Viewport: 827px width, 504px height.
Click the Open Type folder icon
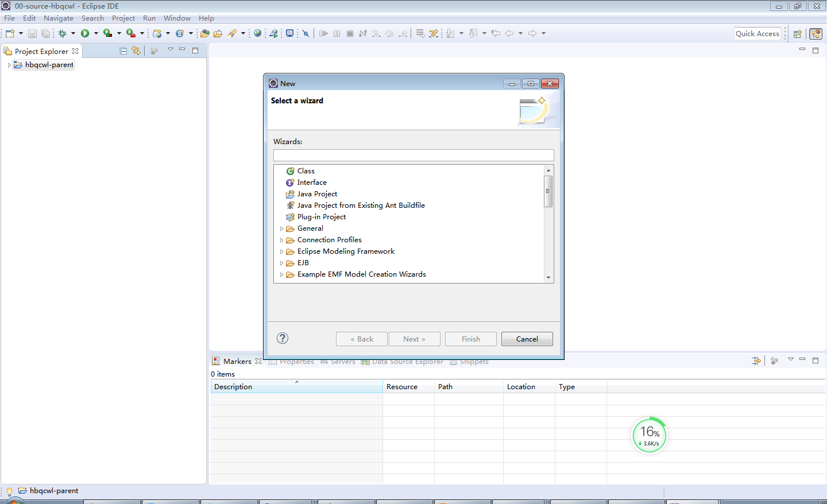[x=204, y=33]
